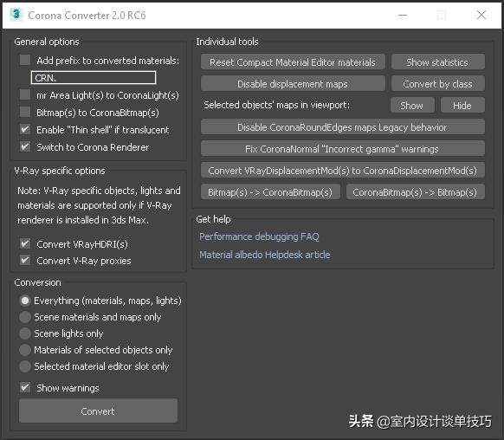Viewport: 504px width, 440px height.
Task: Click Fix CoronaNormal "Incorrect gamma" warnings
Action: pos(343,148)
